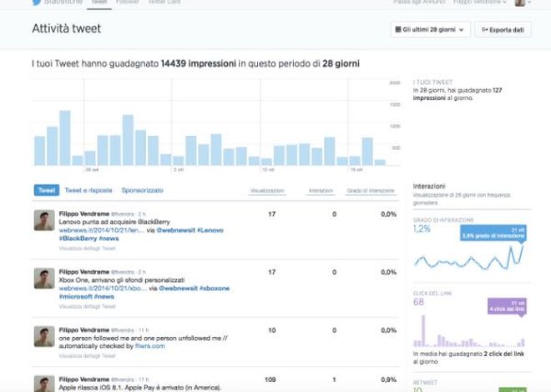This screenshot has height=392, width=551.
Task: Click the #Lenovo hashtag
Action: (210, 230)
